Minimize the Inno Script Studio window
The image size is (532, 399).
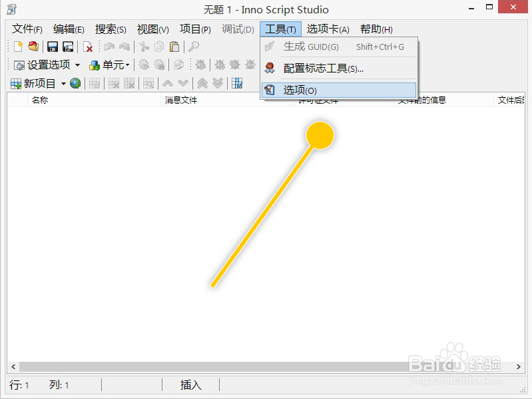(x=471, y=7)
